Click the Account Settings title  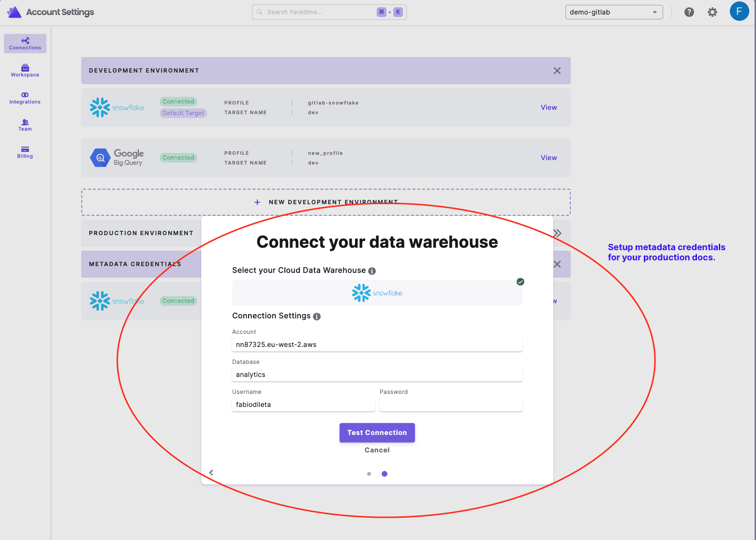[60, 12]
